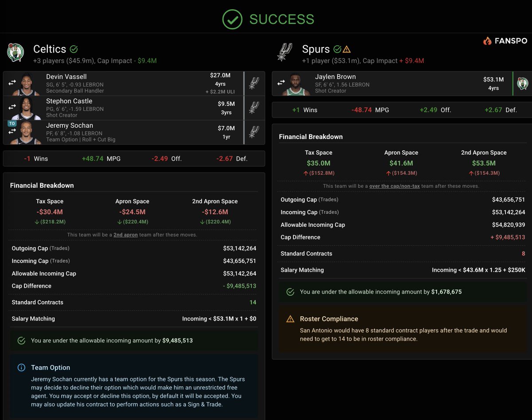This screenshot has width=532, height=420.
Task: Select Devin Vassell player name
Action: coord(66,77)
